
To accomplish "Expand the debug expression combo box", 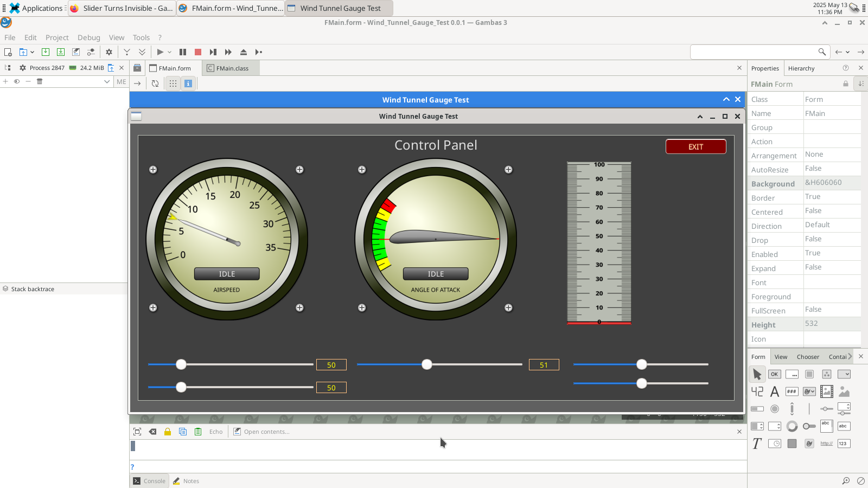I will [107, 81].
